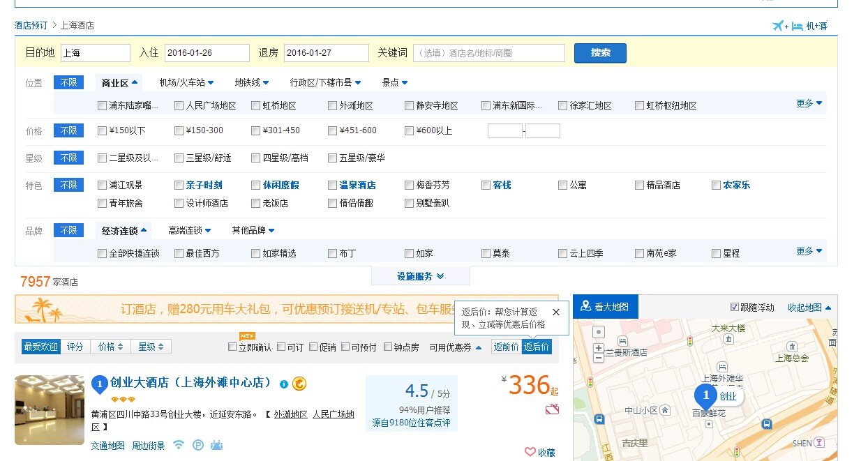Select the blue marker 1 on the map
The width and height of the screenshot is (868, 461).
[705, 395]
